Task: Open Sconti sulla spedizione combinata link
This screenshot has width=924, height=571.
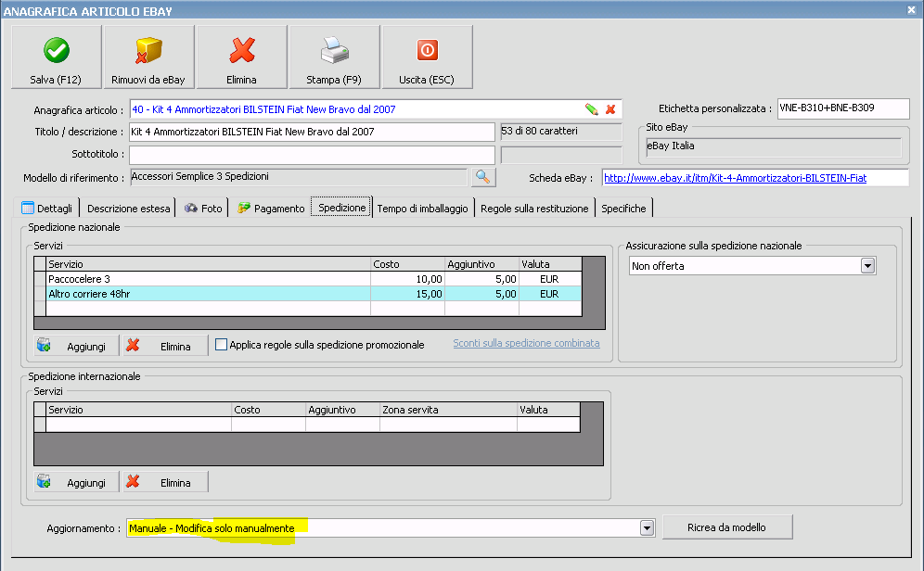Action: (x=526, y=343)
